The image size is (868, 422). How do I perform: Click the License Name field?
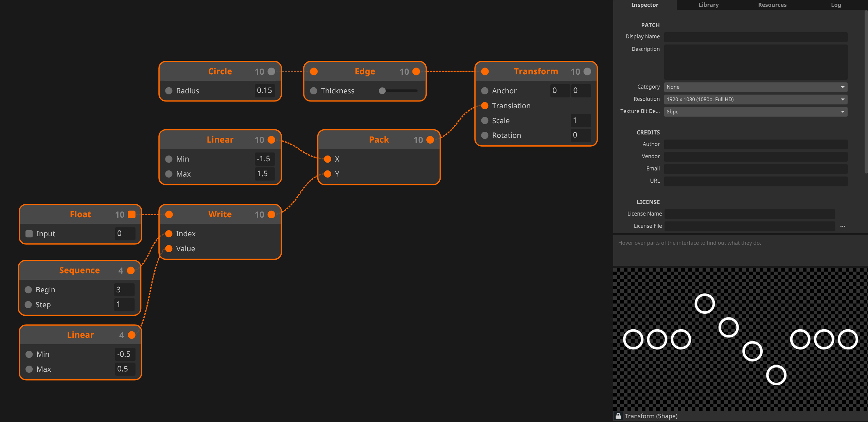(x=749, y=214)
